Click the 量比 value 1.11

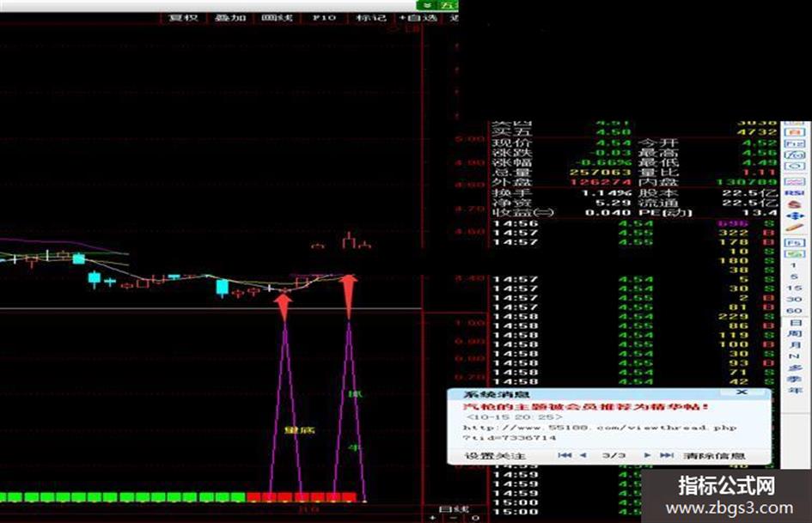click(x=760, y=172)
